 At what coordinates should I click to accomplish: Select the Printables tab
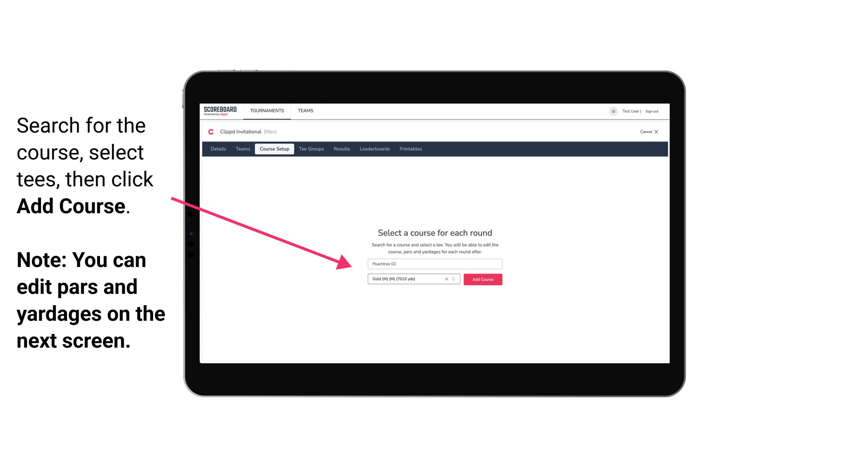click(x=411, y=148)
